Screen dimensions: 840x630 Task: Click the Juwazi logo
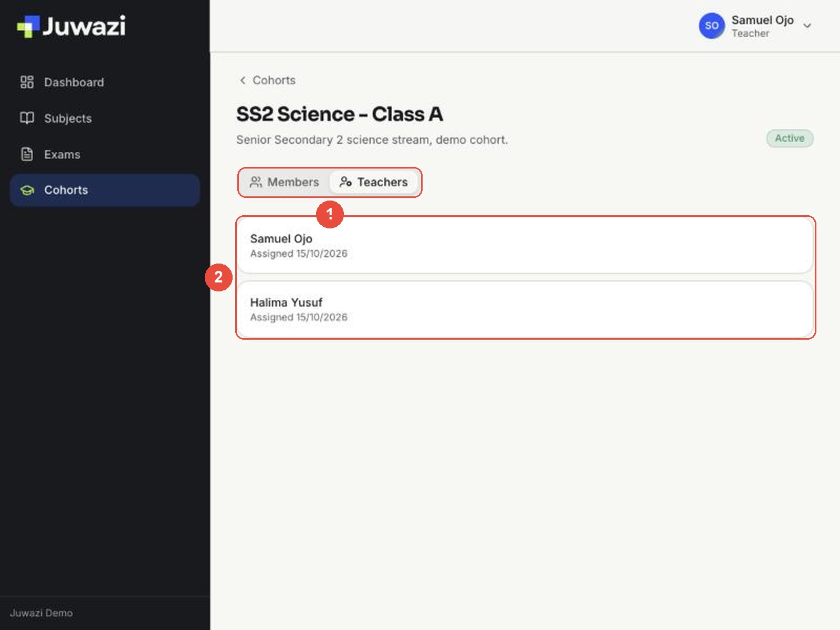[71, 26]
